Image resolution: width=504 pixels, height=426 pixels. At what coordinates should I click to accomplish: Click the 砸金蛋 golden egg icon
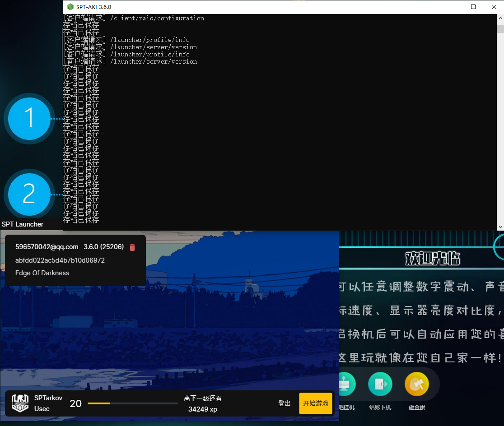[x=416, y=384]
